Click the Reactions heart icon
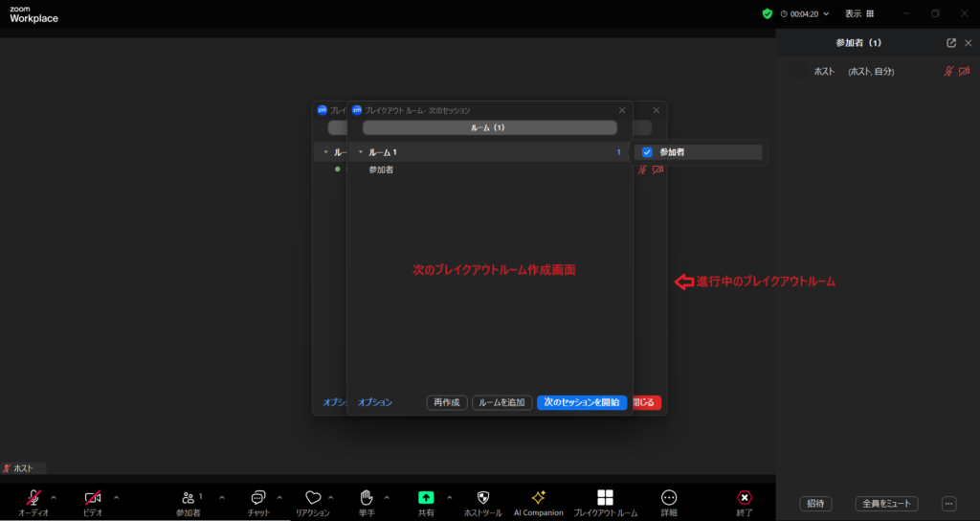 pyautogui.click(x=312, y=497)
